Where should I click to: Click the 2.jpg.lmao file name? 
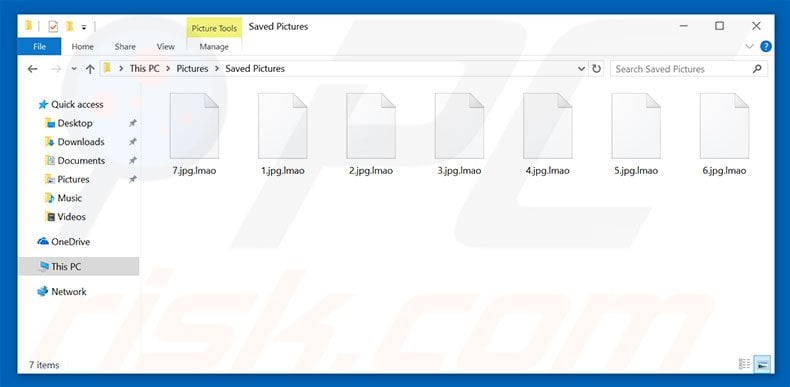[x=371, y=170]
